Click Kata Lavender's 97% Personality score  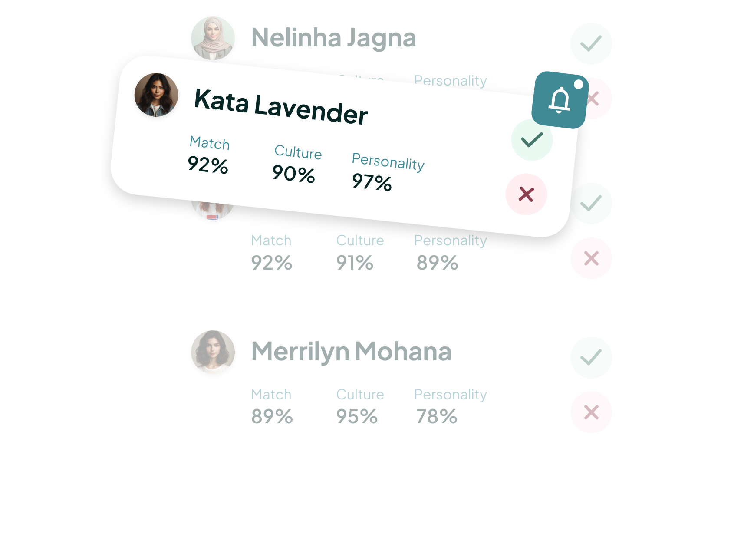[x=372, y=181]
